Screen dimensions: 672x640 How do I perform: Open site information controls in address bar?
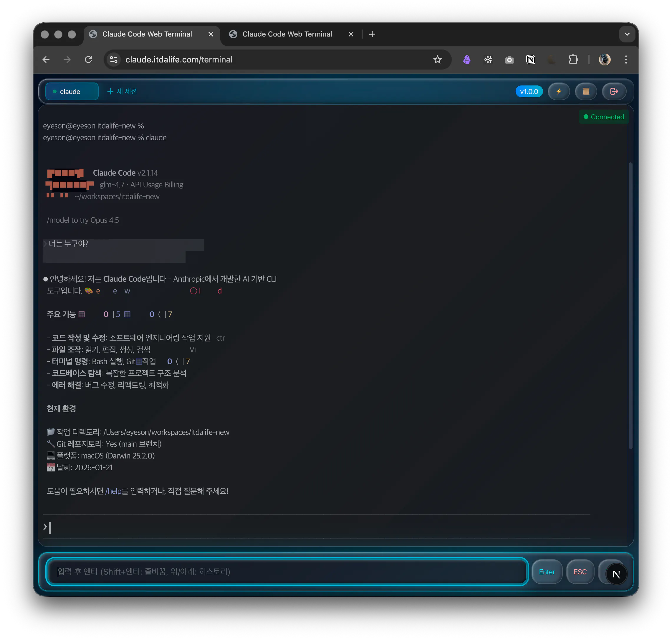[114, 60]
